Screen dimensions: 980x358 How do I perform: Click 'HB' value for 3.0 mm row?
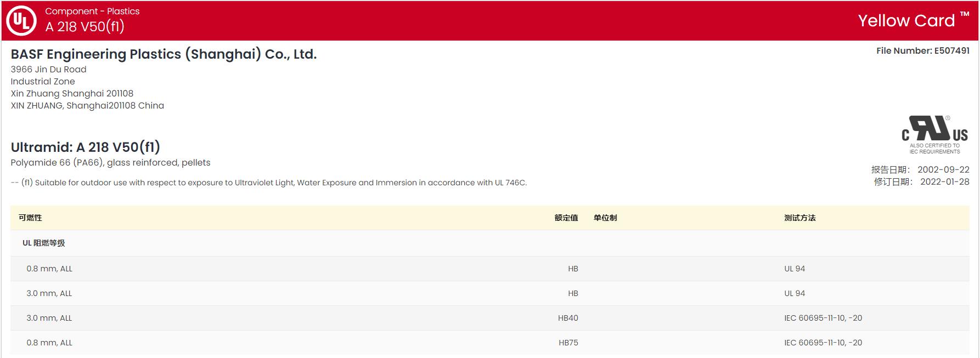coord(573,293)
